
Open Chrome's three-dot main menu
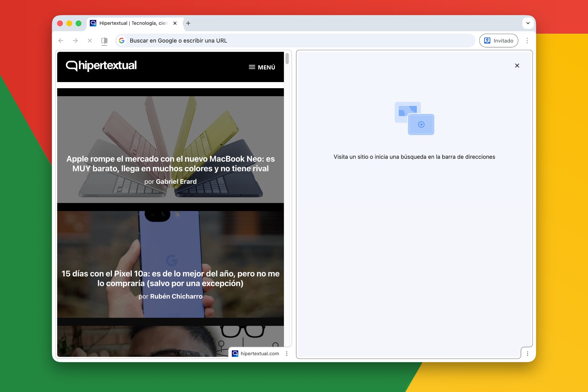[527, 41]
